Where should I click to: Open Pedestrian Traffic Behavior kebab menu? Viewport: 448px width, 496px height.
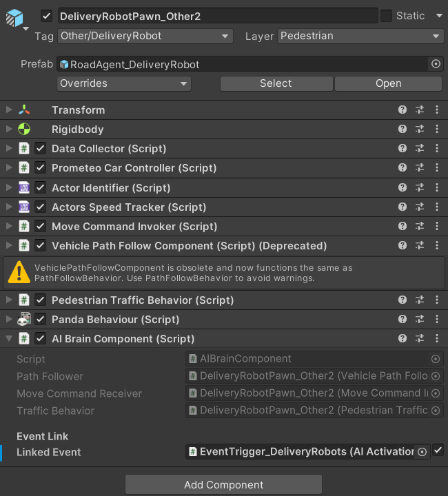pos(437,300)
